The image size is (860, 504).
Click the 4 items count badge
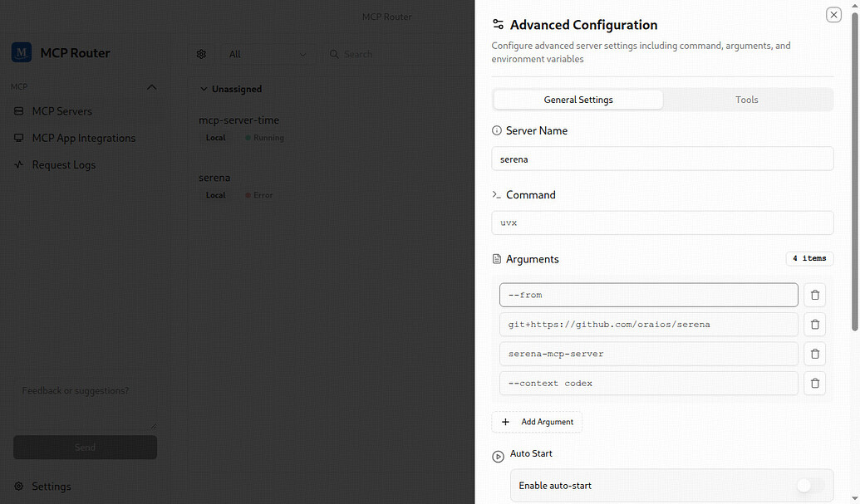pos(809,258)
